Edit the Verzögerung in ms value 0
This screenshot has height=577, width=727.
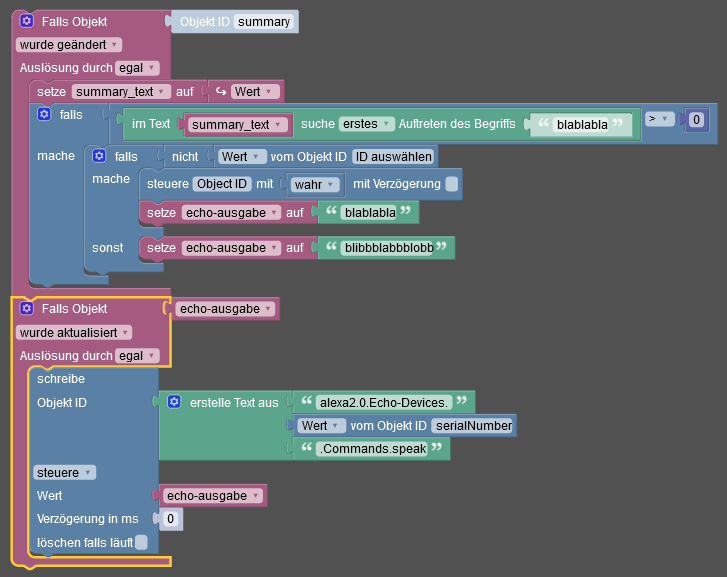pos(171,519)
